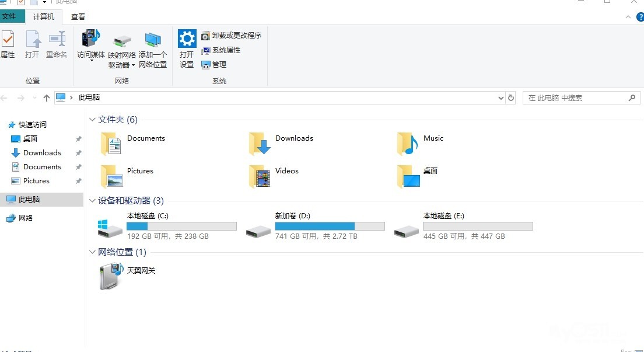
Task: Click the 映射网络驱动器 (Map network drive) icon
Action: click(122, 41)
